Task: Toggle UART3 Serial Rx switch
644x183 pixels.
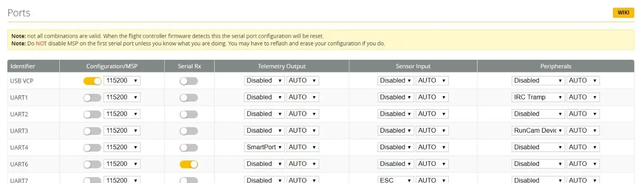Action: click(189, 131)
